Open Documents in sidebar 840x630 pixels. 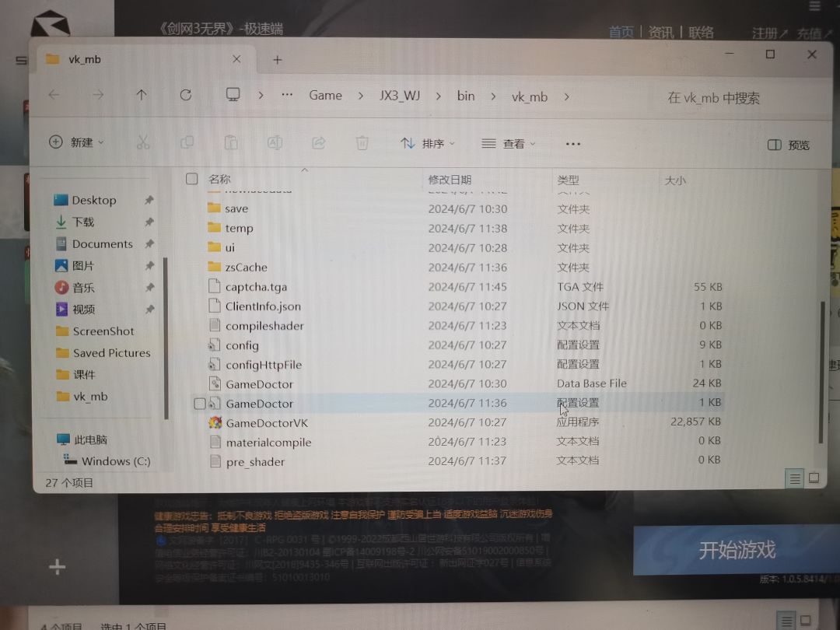point(103,244)
